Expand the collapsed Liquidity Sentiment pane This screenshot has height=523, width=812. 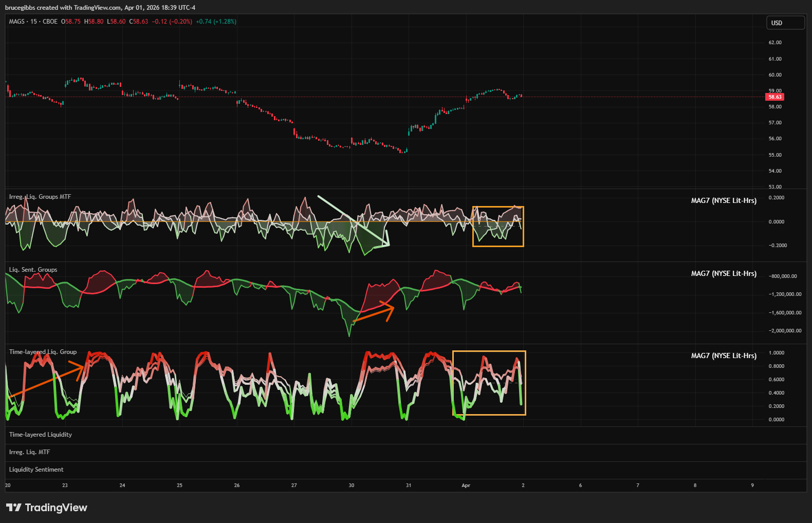coord(36,470)
